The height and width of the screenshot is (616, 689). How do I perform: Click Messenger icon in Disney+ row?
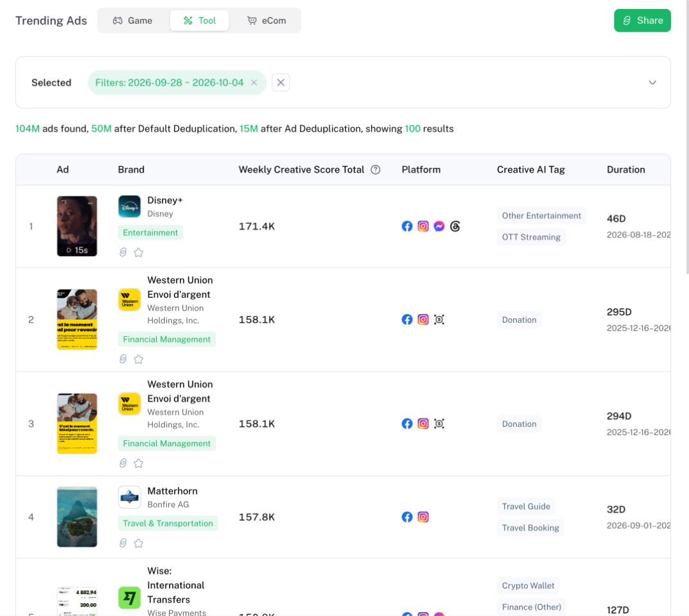(439, 226)
